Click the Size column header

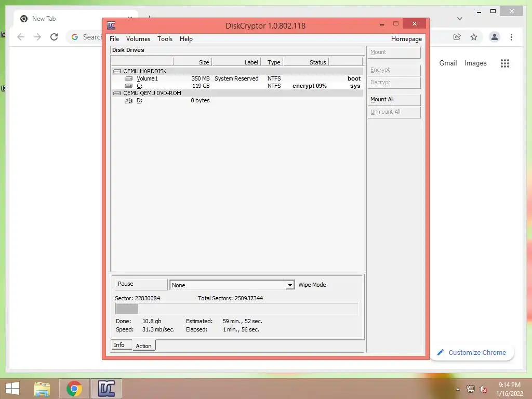[x=193, y=62]
